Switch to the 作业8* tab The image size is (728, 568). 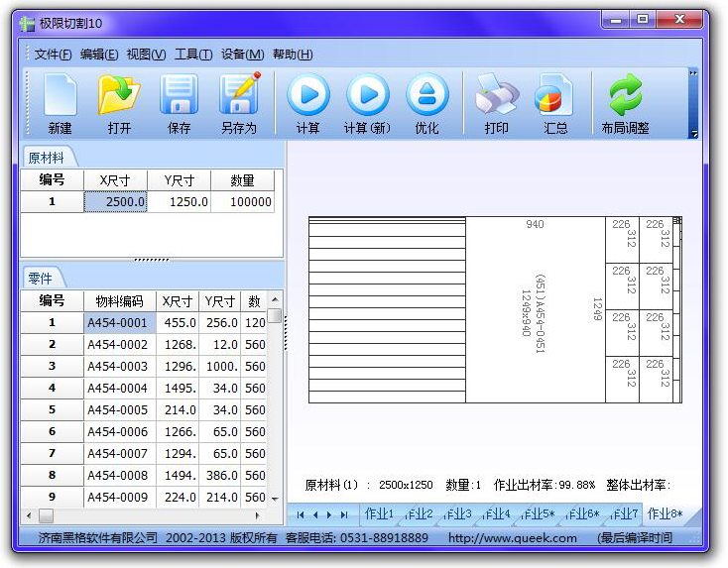click(665, 513)
